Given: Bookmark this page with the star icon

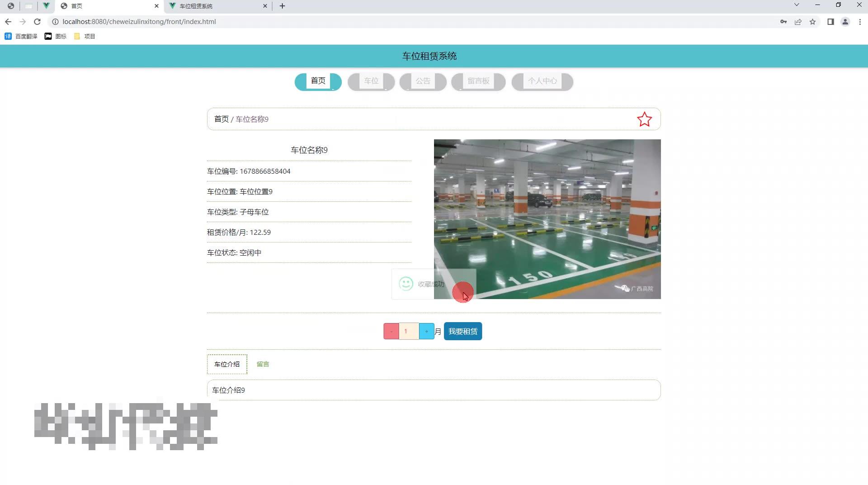Looking at the screenshot, I should tap(813, 21).
